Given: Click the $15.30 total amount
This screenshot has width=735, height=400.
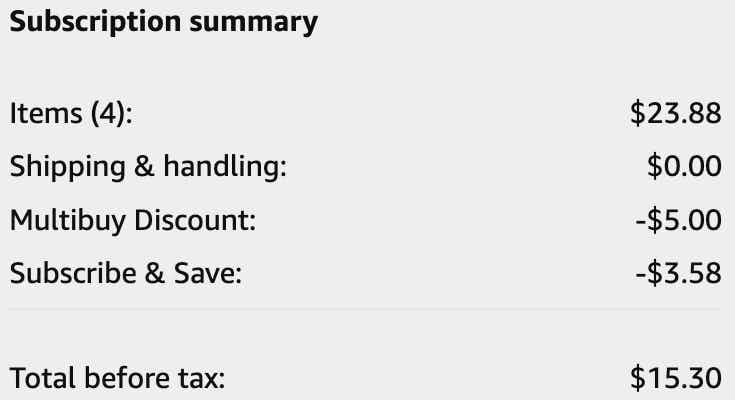Looking at the screenshot, I should coord(675,378).
